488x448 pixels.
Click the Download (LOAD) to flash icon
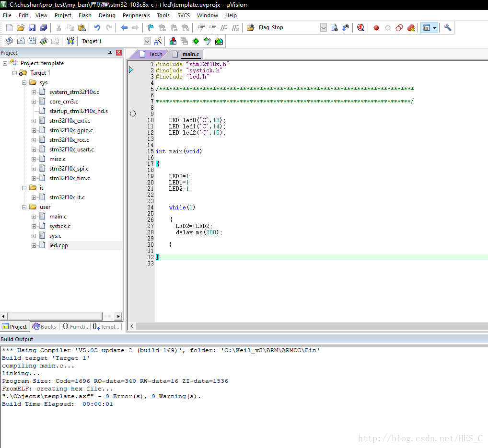[x=70, y=41]
